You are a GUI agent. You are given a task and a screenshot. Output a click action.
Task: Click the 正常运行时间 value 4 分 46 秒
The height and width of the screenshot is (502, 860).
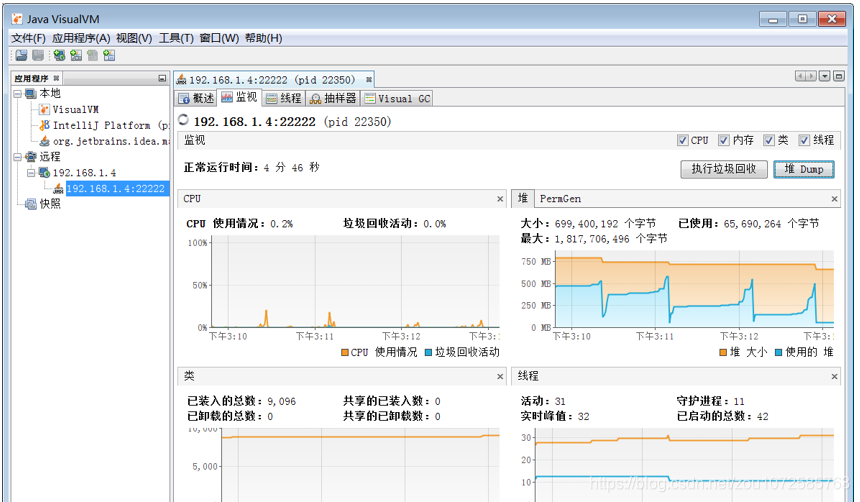click(x=291, y=168)
